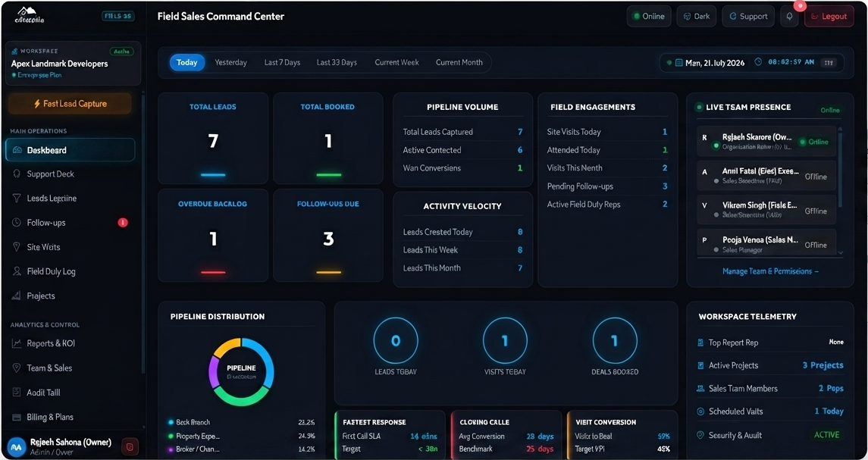Screen dimensions: 868x460
Task: Click the Vikram Singh team row
Action: pyautogui.click(x=766, y=209)
